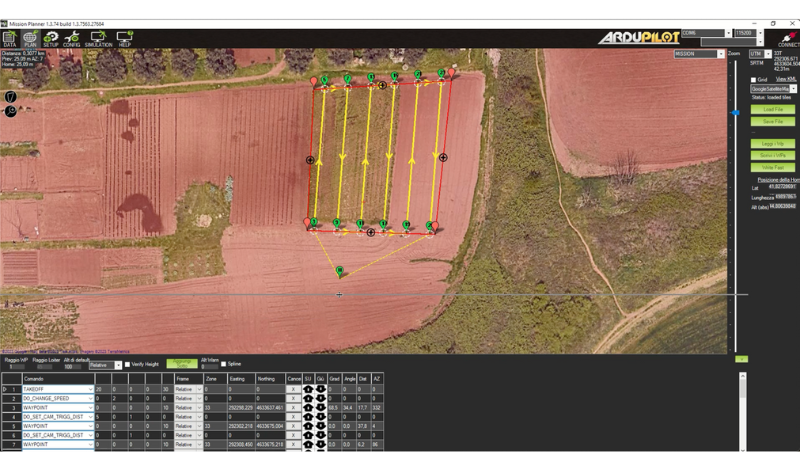
Task: Move row 6 command down
Action: pos(320,435)
